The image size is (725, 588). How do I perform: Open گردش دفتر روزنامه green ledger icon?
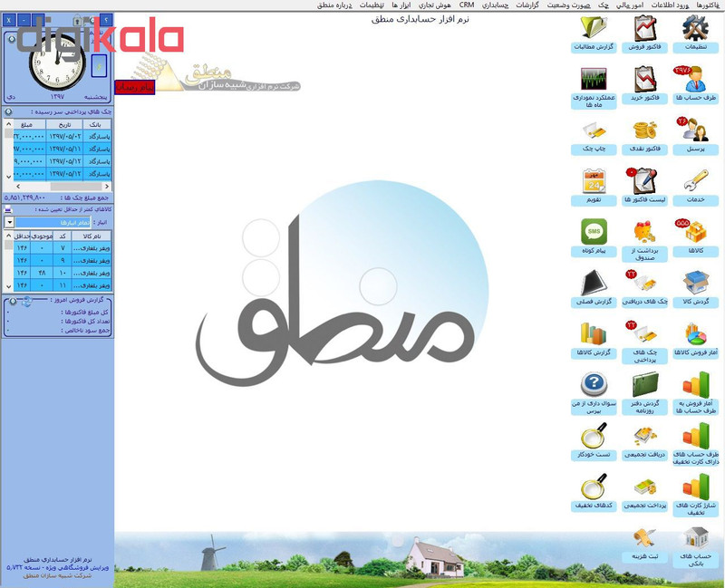click(645, 384)
